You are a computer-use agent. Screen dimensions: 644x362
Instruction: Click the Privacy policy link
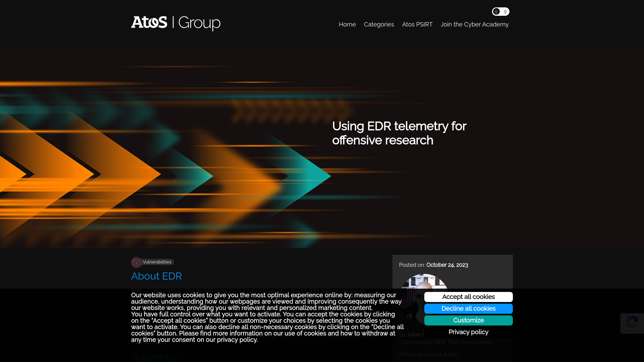[468, 332]
